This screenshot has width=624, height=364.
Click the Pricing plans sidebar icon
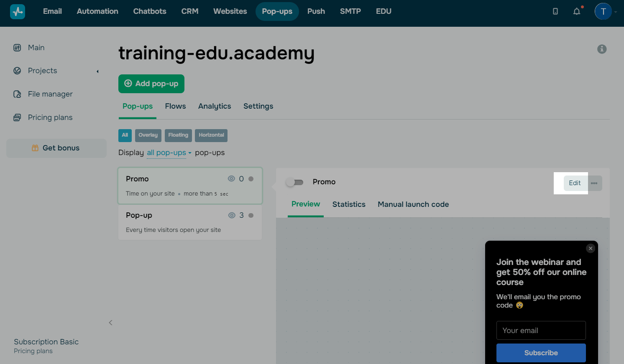pos(17,117)
